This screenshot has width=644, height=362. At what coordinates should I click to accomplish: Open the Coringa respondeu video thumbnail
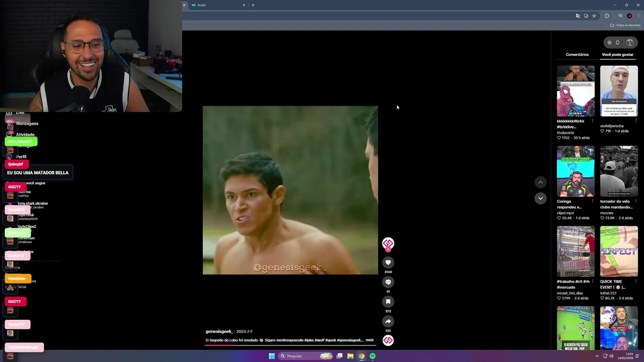pyautogui.click(x=576, y=171)
